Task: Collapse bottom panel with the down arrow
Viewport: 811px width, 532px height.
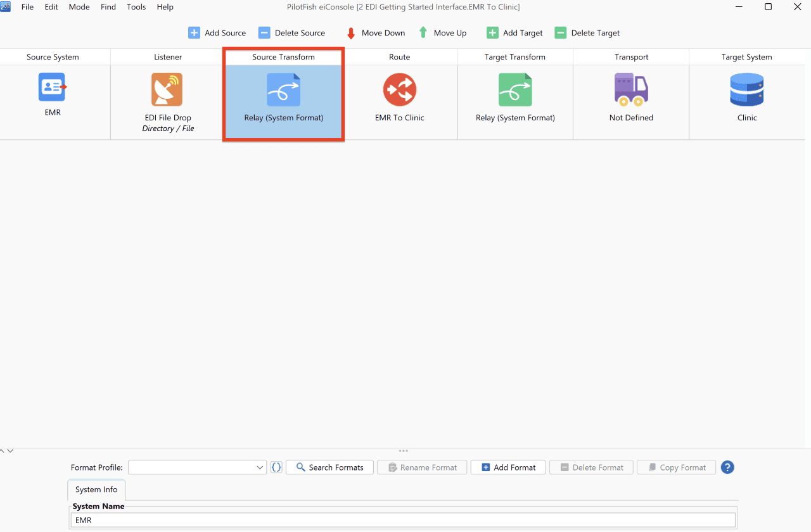Action: [10, 451]
